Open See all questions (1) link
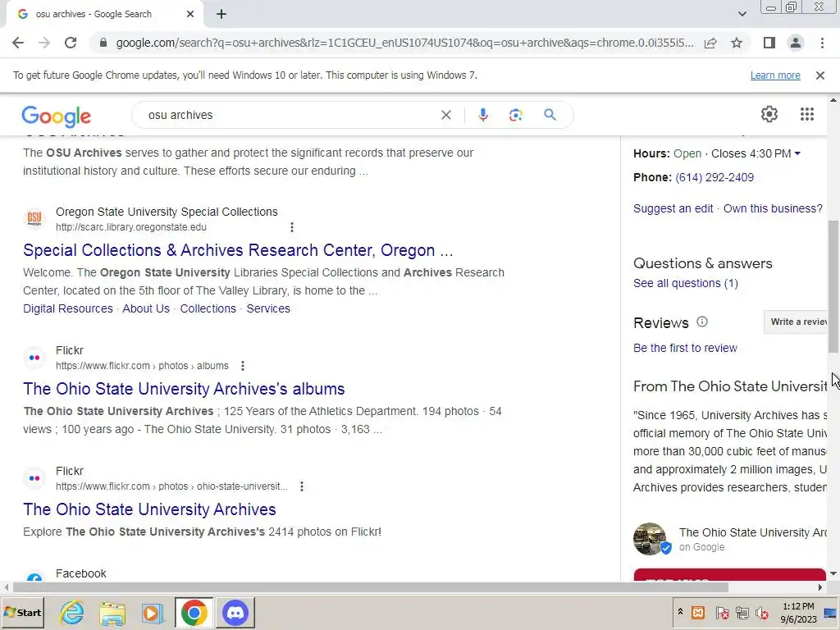The width and height of the screenshot is (840, 630). click(x=685, y=283)
